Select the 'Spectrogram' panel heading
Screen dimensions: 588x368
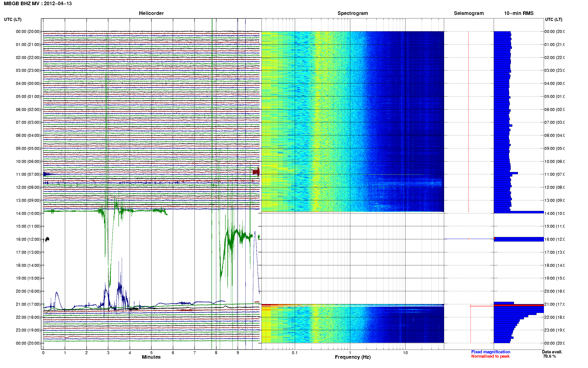click(353, 13)
